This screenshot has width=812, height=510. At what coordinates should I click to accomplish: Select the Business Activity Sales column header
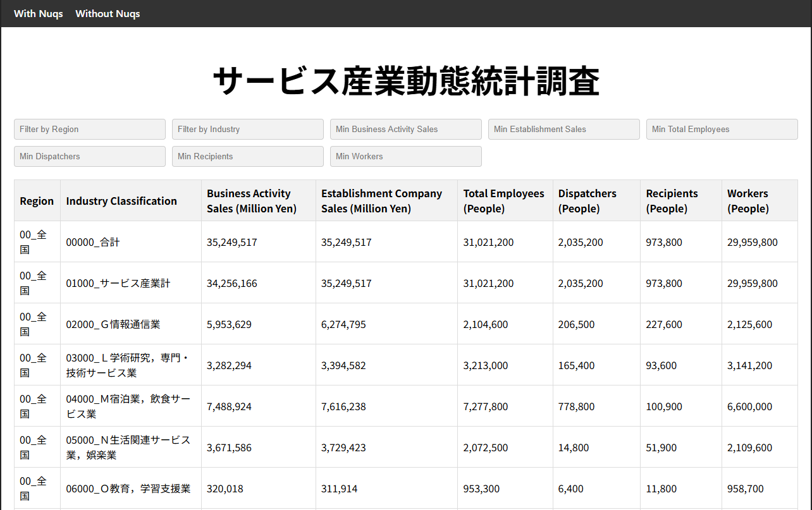(x=252, y=201)
